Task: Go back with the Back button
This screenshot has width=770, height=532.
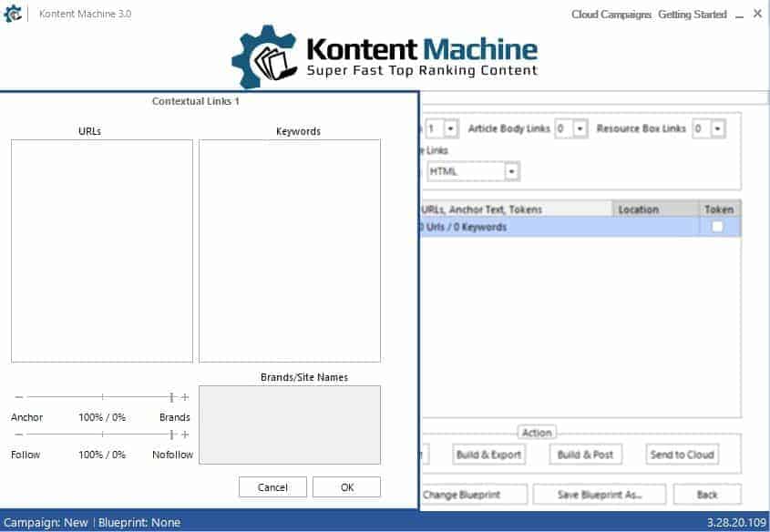Action: click(707, 495)
